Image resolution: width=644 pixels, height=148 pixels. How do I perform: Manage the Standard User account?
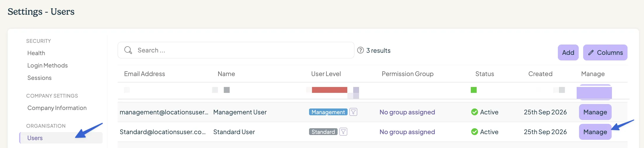point(595,132)
